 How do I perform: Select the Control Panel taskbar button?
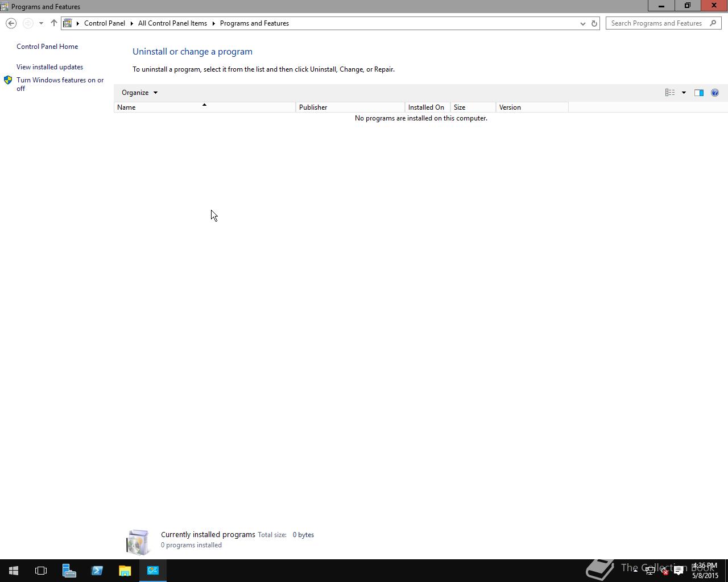tap(153, 571)
